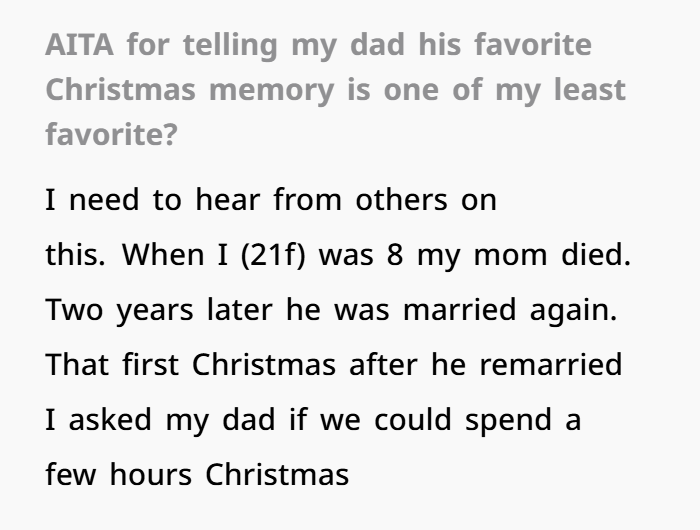Click the word "least" in the title
Image resolution: width=700 pixels, height=530 pixels.
(x=587, y=89)
